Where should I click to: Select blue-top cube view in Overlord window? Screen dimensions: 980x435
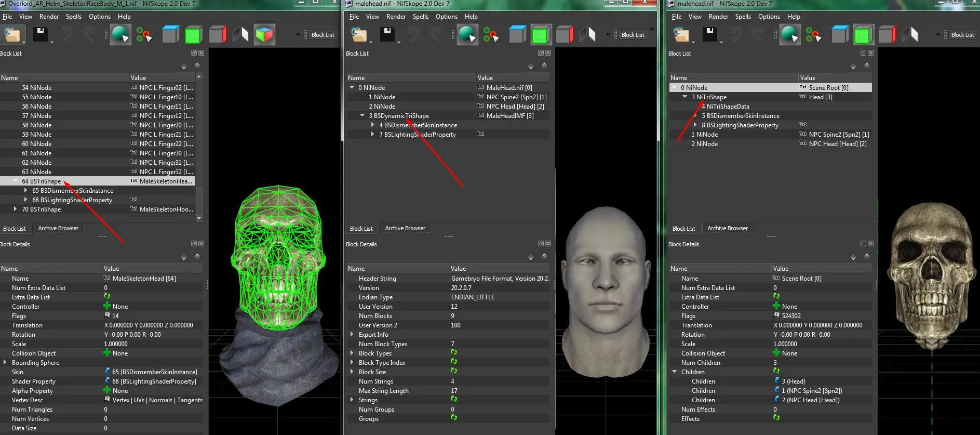[x=171, y=35]
